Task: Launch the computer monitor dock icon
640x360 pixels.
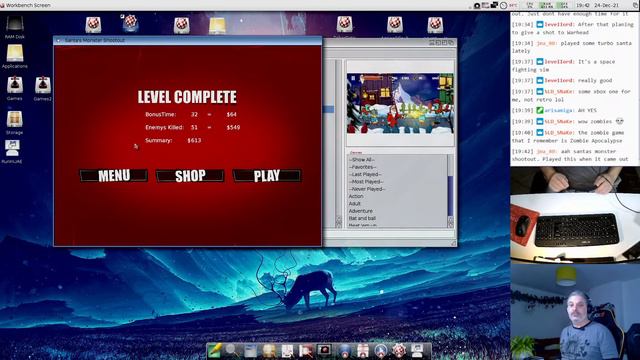Action: point(417,351)
